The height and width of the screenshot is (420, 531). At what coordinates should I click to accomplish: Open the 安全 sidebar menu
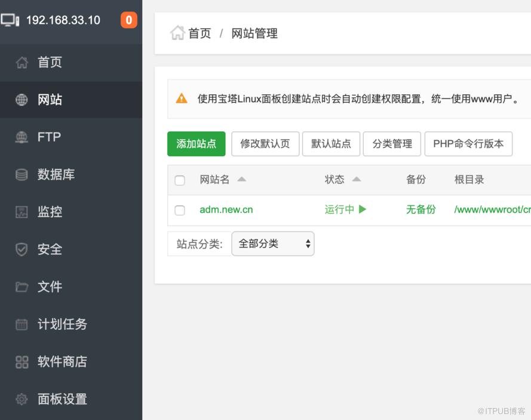(x=71, y=249)
